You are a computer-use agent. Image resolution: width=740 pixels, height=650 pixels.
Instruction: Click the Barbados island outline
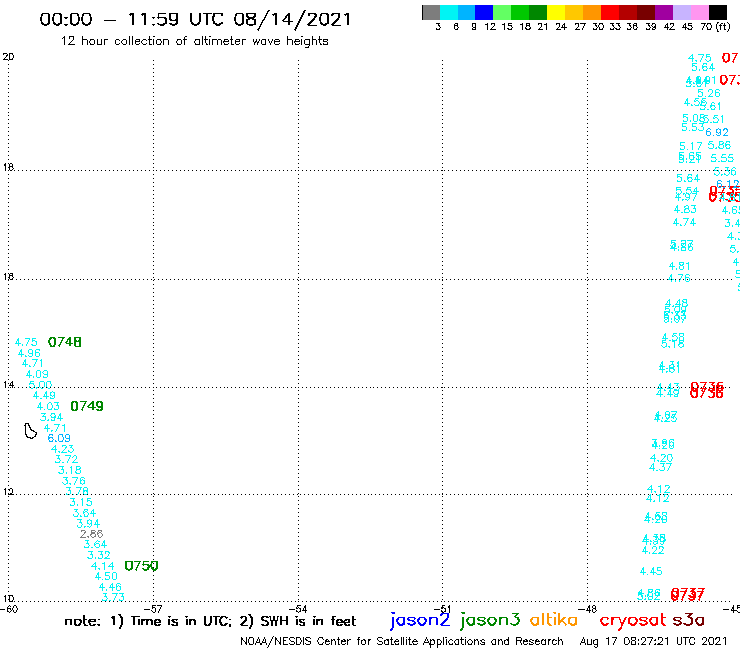(30, 431)
